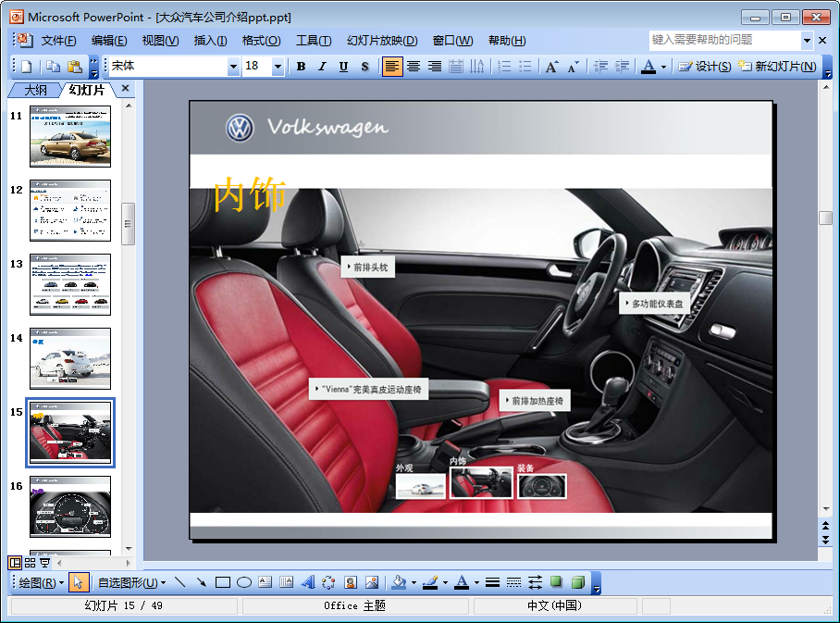
Task: Select the Rectangle drawing tool
Action: 222,582
